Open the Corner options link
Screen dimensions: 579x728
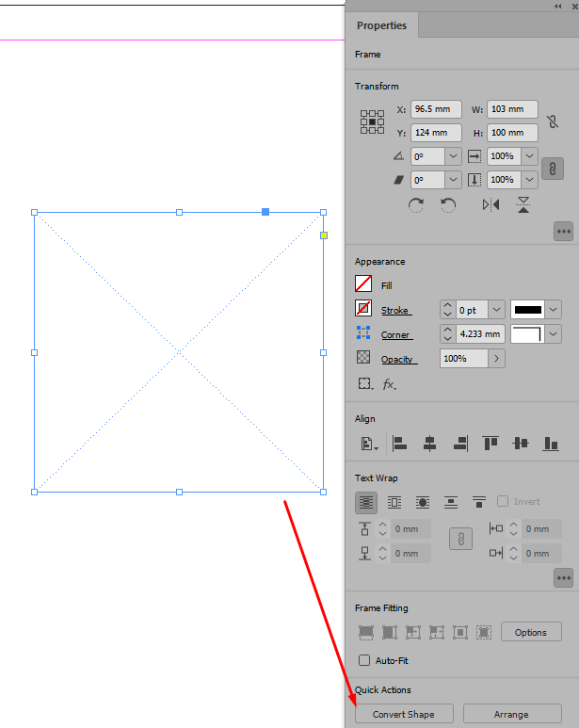395,335
